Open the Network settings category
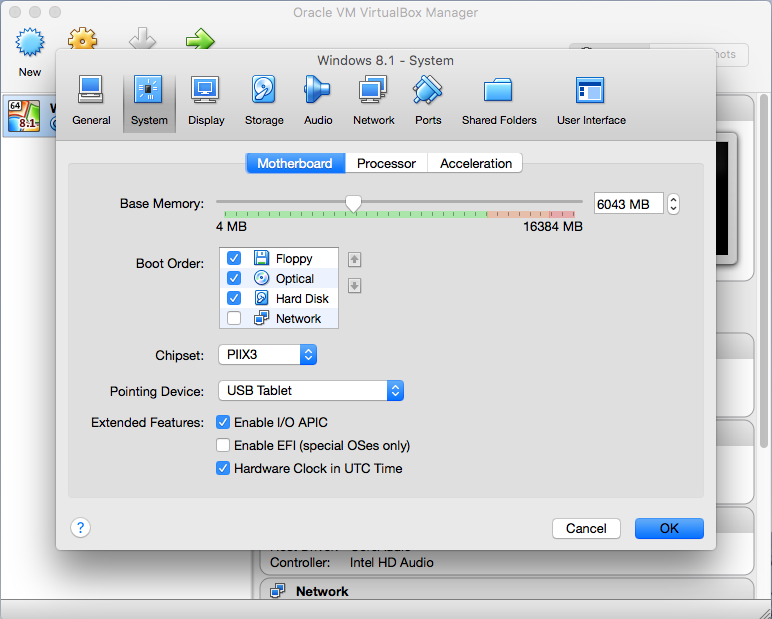Viewport: 772px width, 619px height. pos(374,101)
